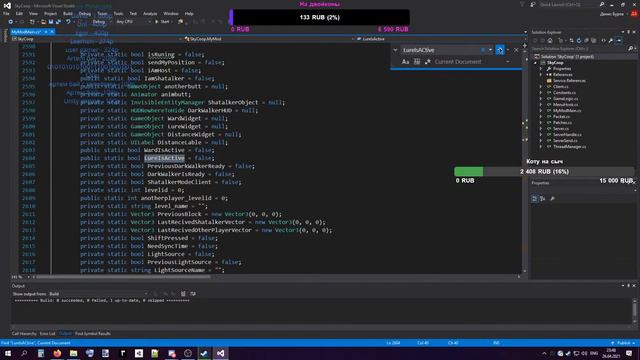
Task: Open the Edit menu
Action: [19, 13]
